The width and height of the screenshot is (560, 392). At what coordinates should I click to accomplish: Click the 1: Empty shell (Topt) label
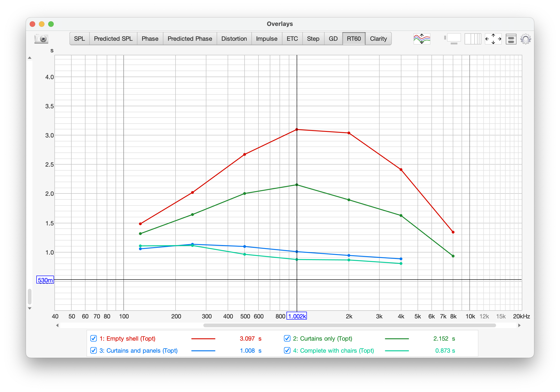pos(127,338)
